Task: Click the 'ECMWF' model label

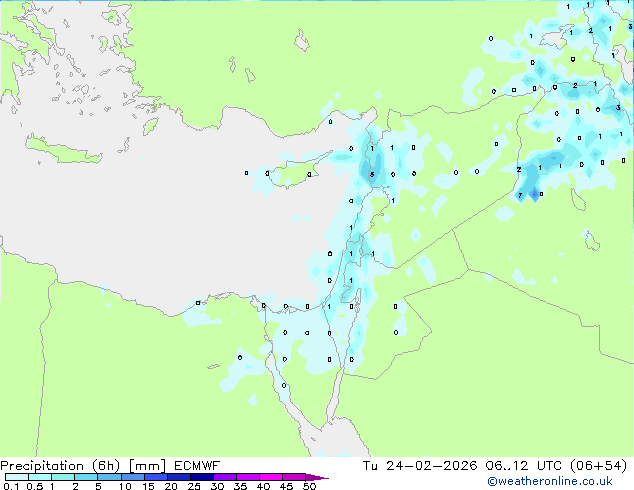Action: [197, 466]
